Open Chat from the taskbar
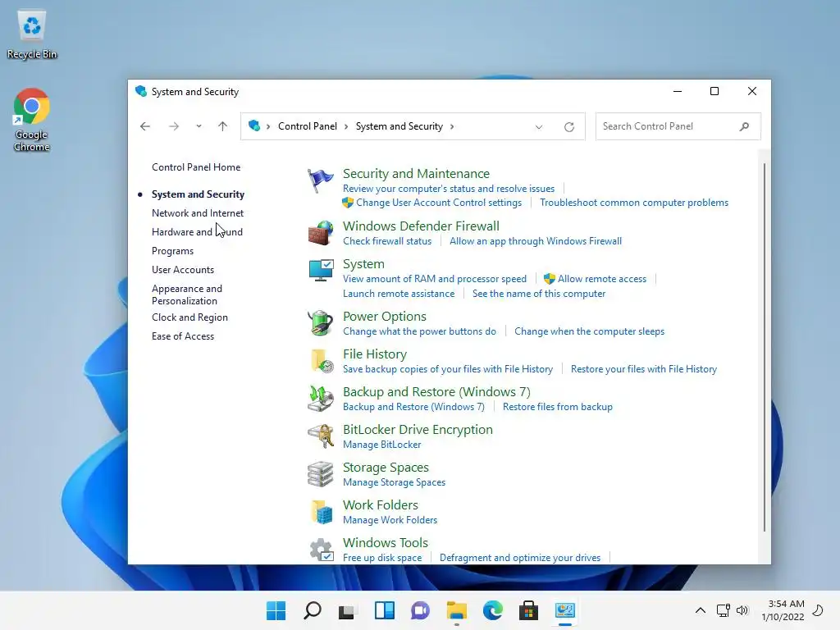 pyautogui.click(x=420, y=610)
